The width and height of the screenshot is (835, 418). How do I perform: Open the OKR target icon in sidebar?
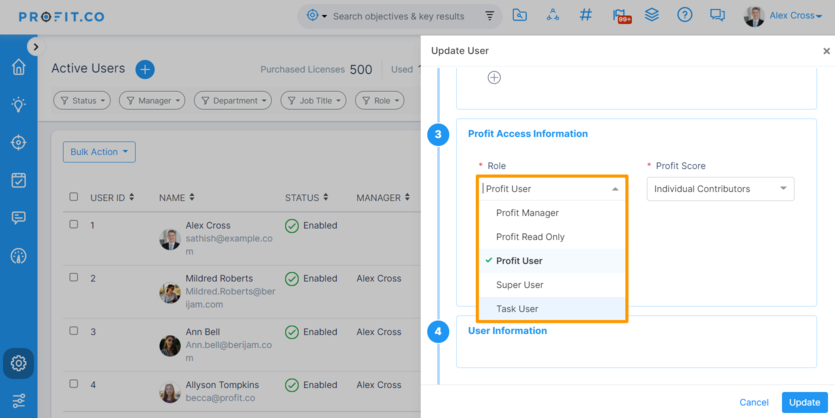click(x=19, y=143)
